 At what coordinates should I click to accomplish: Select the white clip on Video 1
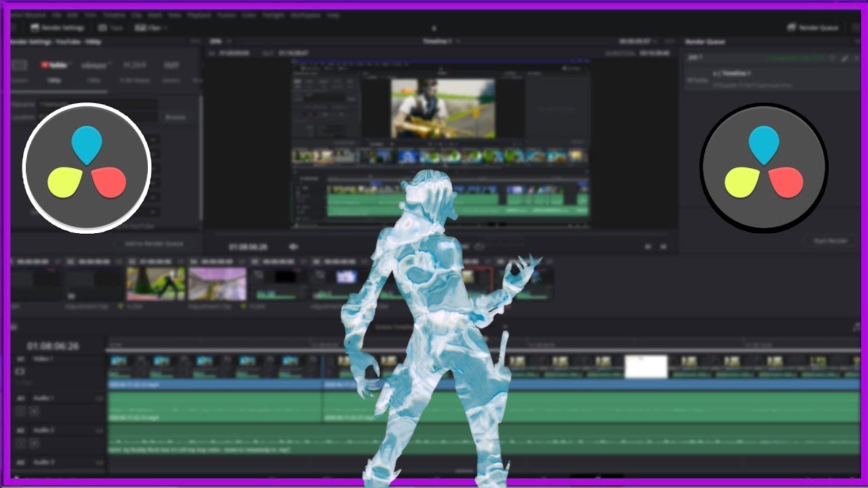pyautogui.click(x=646, y=366)
